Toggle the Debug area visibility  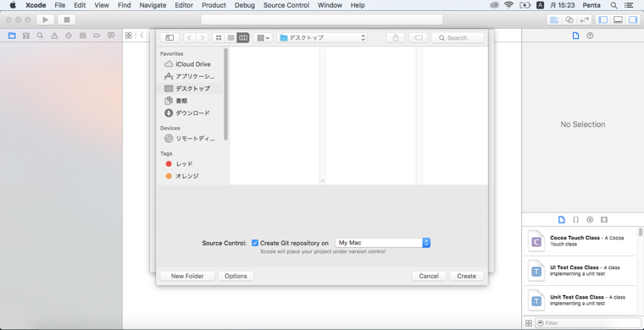[618, 19]
